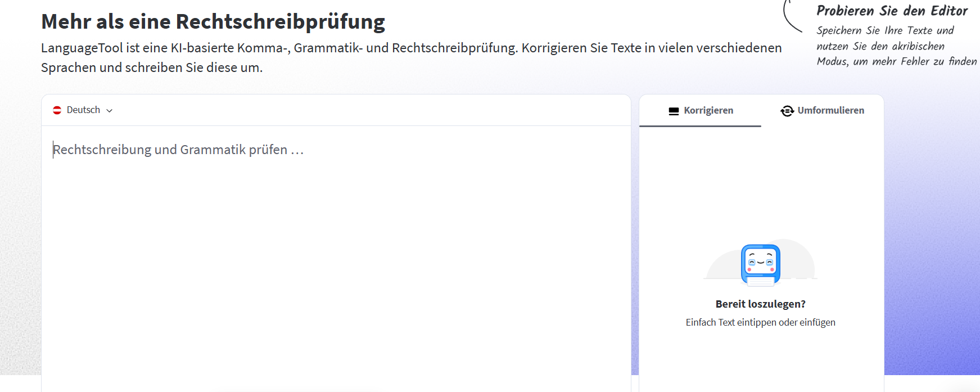
Task: Open the Deutsch language dropdown
Action: point(83,110)
